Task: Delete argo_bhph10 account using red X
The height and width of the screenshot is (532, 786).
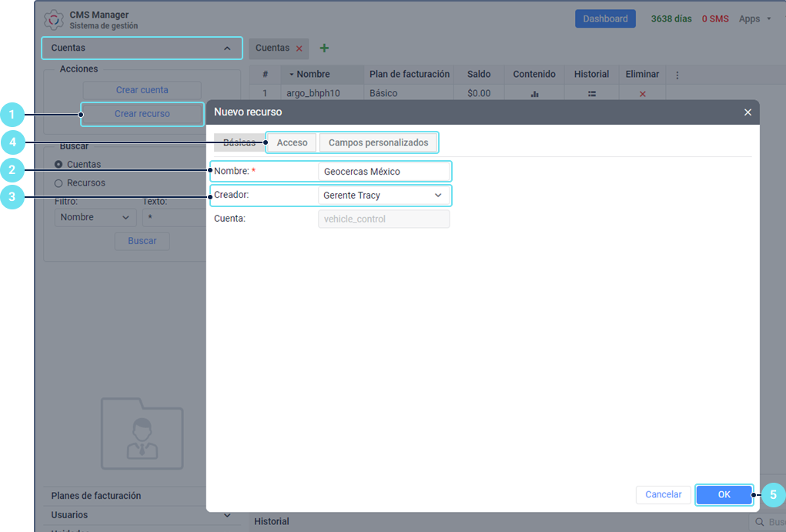Action: pyautogui.click(x=642, y=94)
